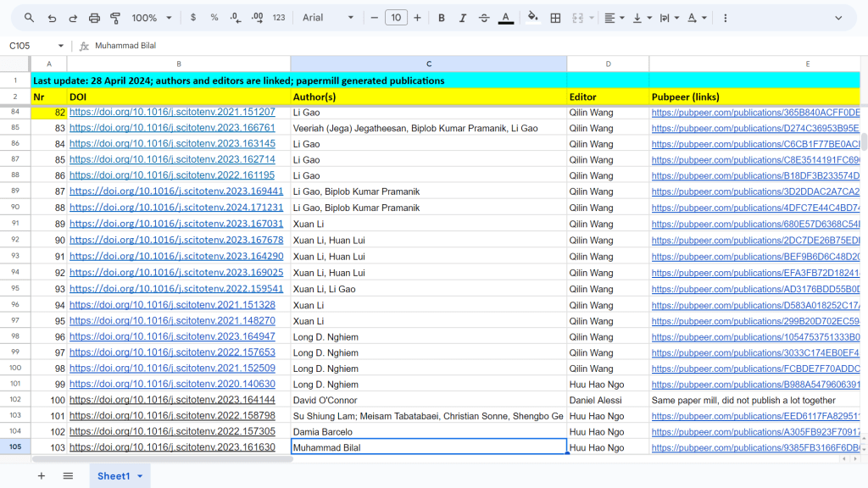The image size is (868, 488).
Task: Open DOI link ending in 2021.151207
Action: click(172, 112)
